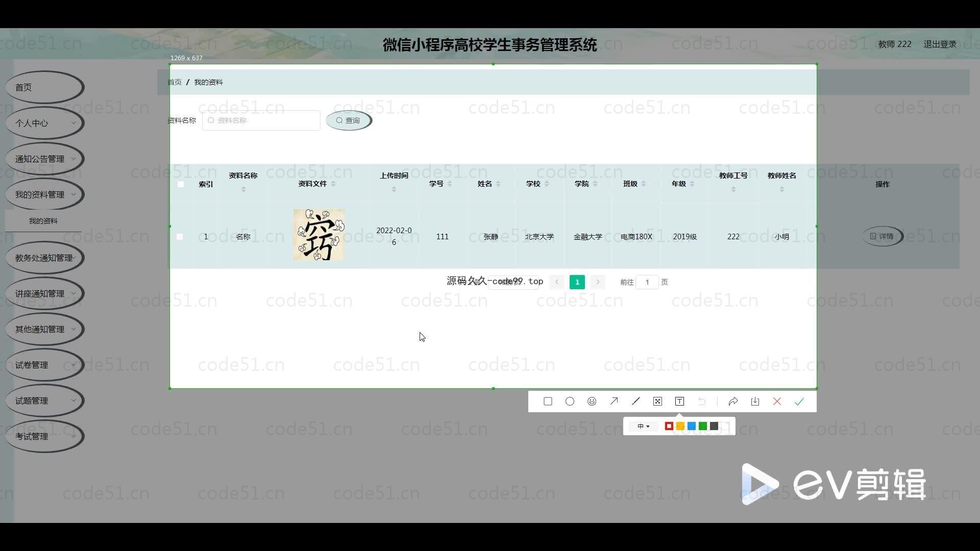Sort by 姓名 column
The width and height of the screenshot is (980, 551).
(x=498, y=184)
